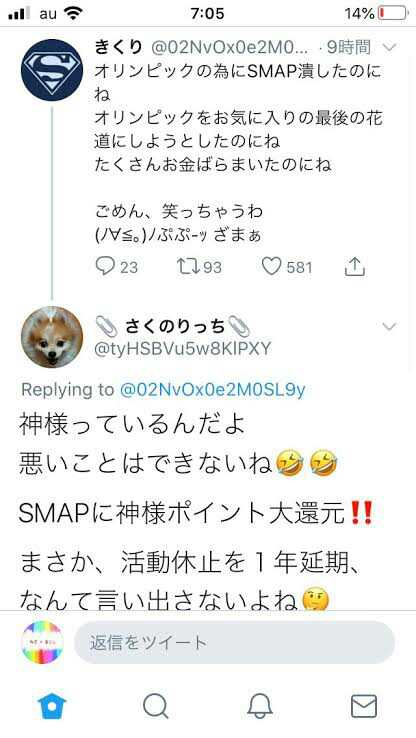Screen dimensions: 416x738
Task: Open the @tyHSBVu5w8KlPXY handle
Action: click(x=183, y=349)
